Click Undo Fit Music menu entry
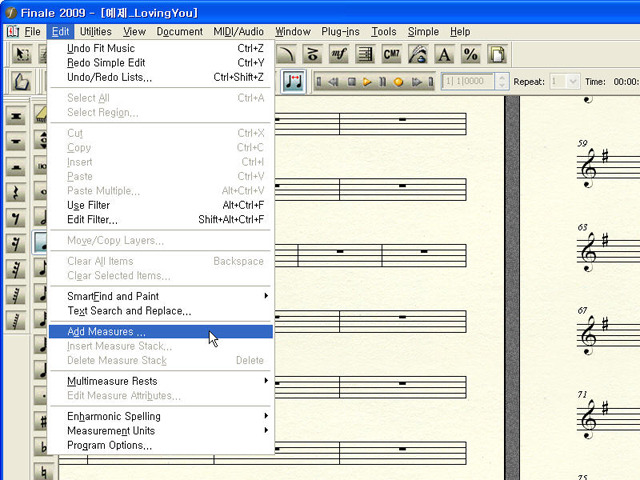The width and height of the screenshot is (640, 480). click(x=100, y=48)
